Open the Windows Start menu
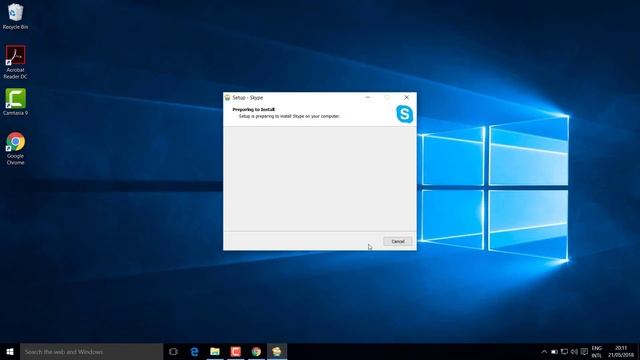Image resolution: width=640 pixels, height=360 pixels. tap(10, 351)
